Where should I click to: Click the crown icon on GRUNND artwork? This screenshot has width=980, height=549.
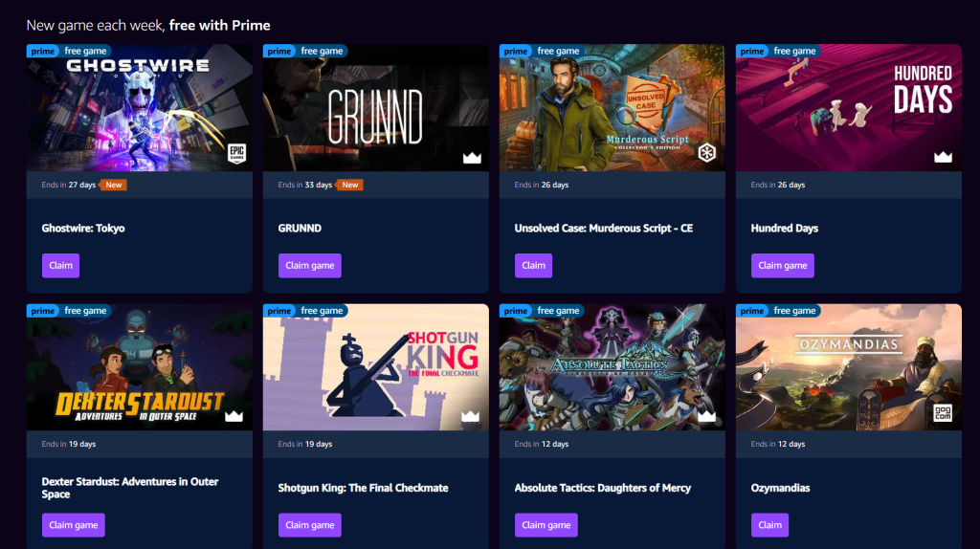472,158
